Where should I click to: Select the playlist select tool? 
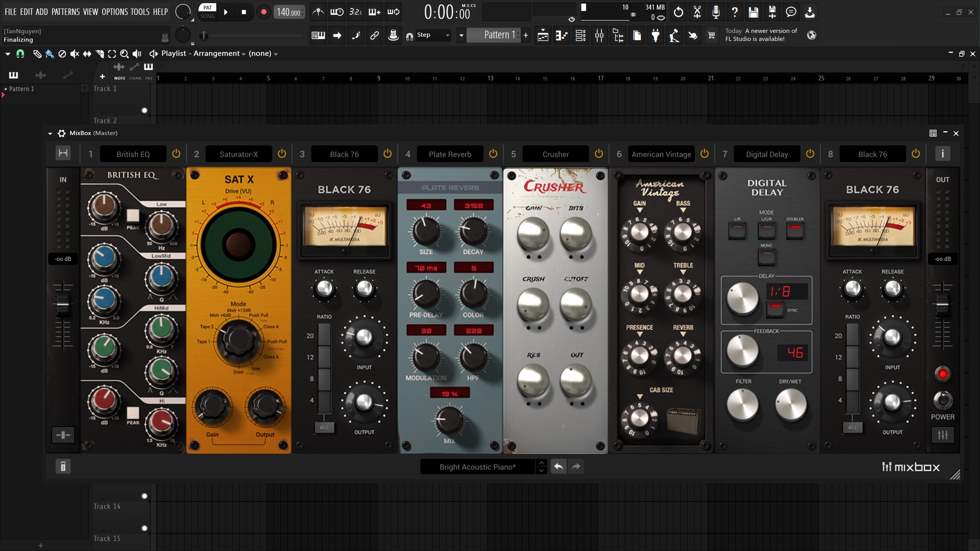(112, 54)
